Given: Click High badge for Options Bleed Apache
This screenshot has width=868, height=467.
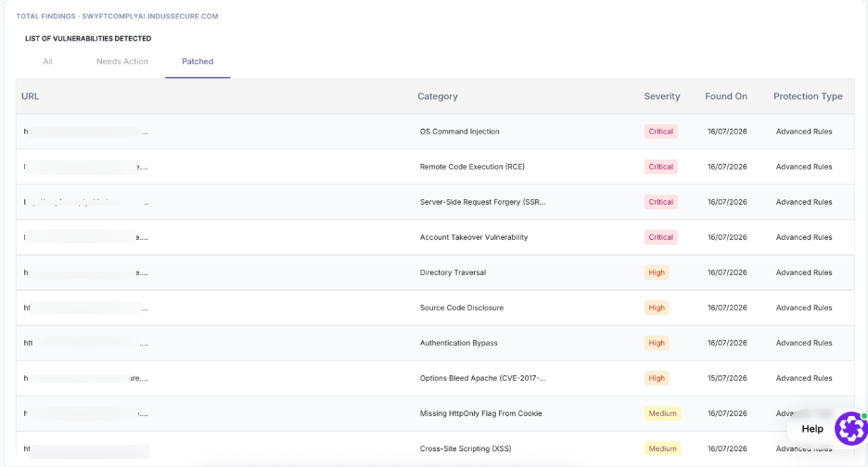Looking at the screenshot, I should [657, 378].
